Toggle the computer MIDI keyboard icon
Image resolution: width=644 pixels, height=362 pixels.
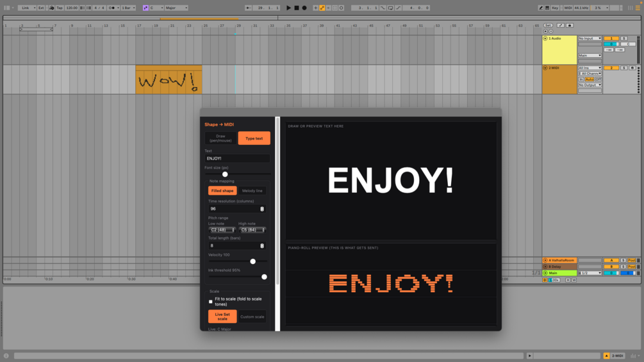[x=547, y=8]
